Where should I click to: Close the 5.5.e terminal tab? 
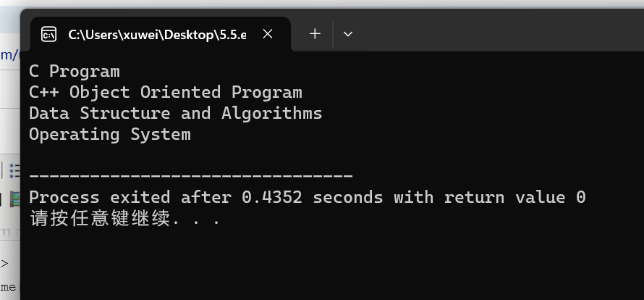[x=268, y=34]
